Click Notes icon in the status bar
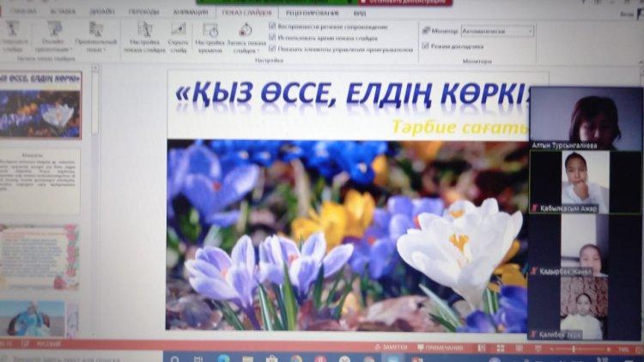Viewport: 644px width, 362px height. pyautogui.click(x=393, y=347)
